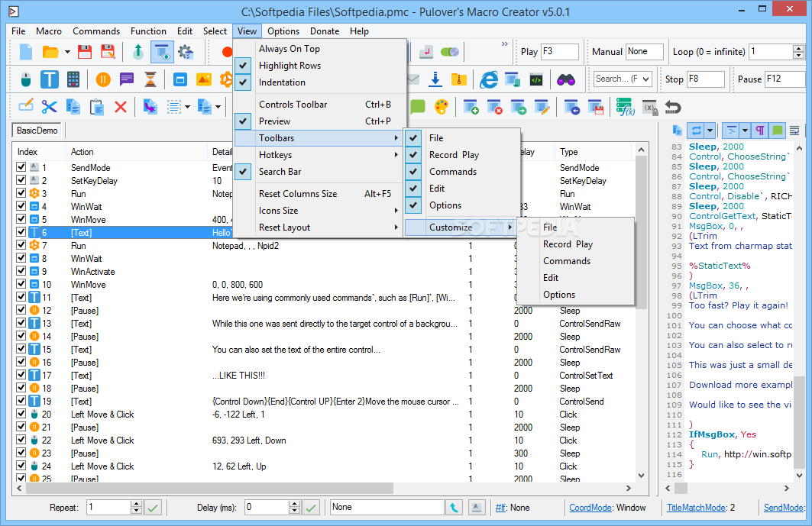The height and width of the screenshot is (526, 812).
Task: Click the undo loop arrow icon
Action: tap(673, 107)
